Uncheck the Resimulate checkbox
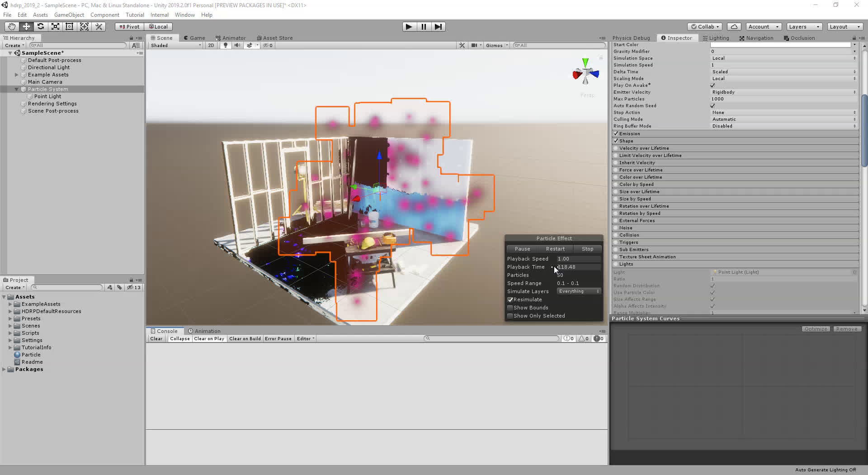The width and height of the screenshot is (868, 475). tap(510, 299)
